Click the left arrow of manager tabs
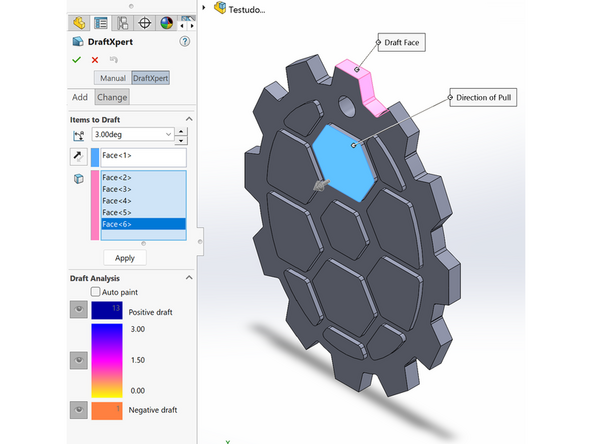Image resolution: width=592 pixels, height=444 pixels. pyautogui.click(x=182, y=26)
